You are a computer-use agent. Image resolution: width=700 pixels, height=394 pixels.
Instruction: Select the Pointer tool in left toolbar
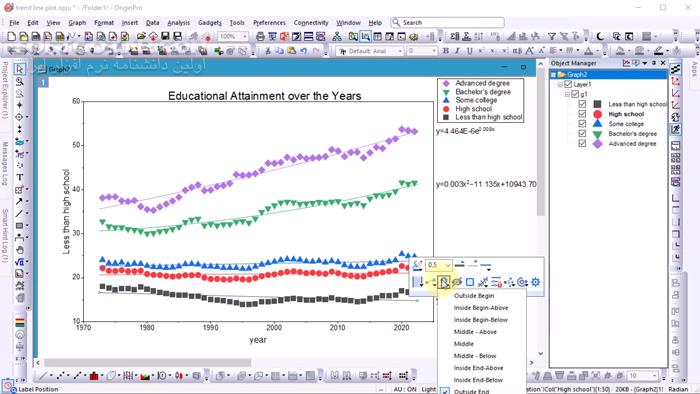point(19,69)
